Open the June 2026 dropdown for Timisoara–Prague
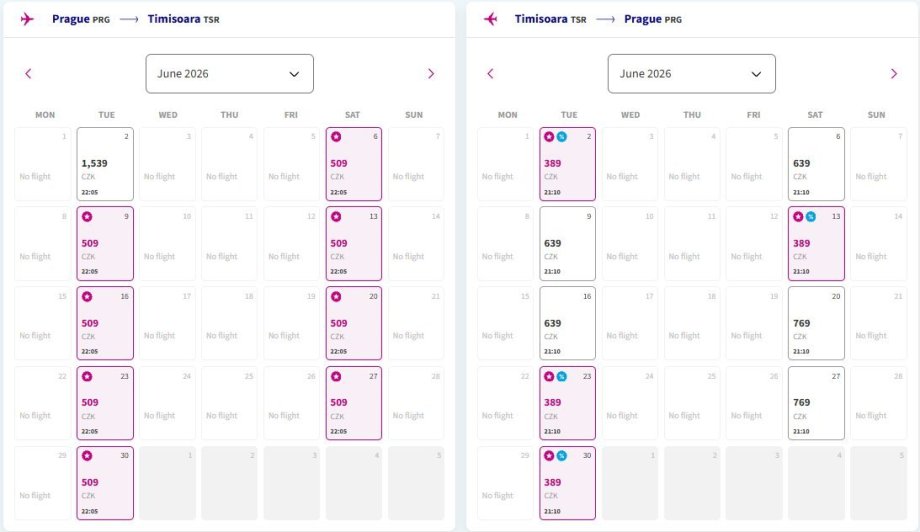The height and width of the screenshot is (532, 920). pyautogui.click(x=691, y=74)
